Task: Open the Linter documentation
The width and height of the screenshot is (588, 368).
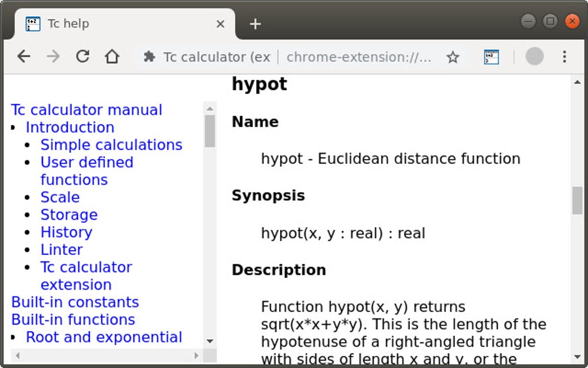Action: [x=61, y=249]
